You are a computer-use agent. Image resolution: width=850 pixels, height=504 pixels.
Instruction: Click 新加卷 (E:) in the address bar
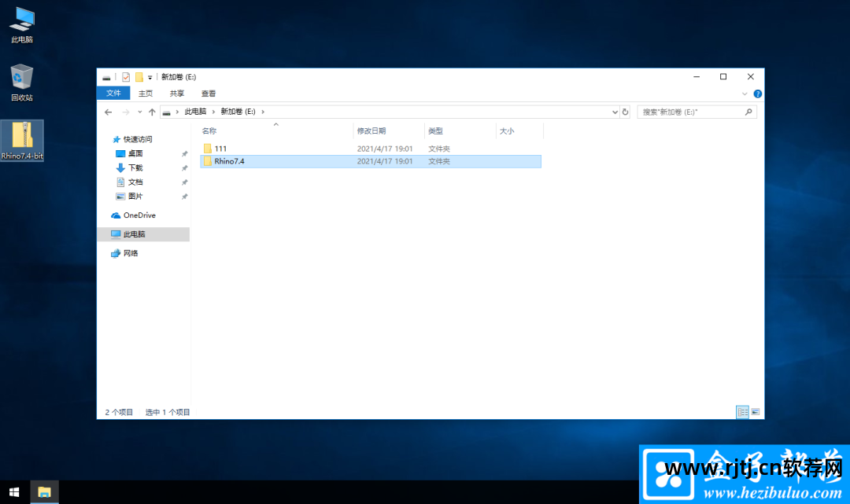pyautogui.click(x=238, y=112)
